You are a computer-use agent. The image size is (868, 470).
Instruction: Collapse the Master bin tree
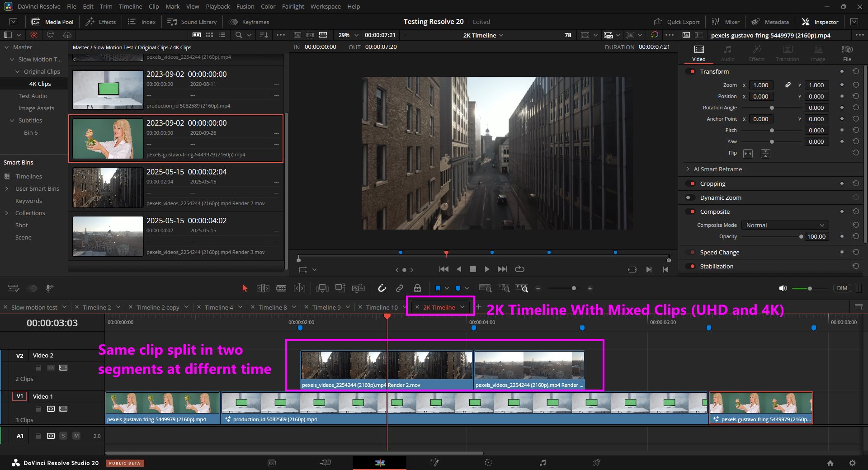pos(7,47)
